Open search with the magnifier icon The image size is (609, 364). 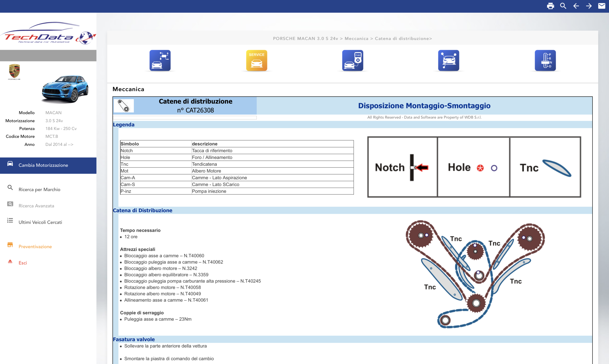coord(563,6)
